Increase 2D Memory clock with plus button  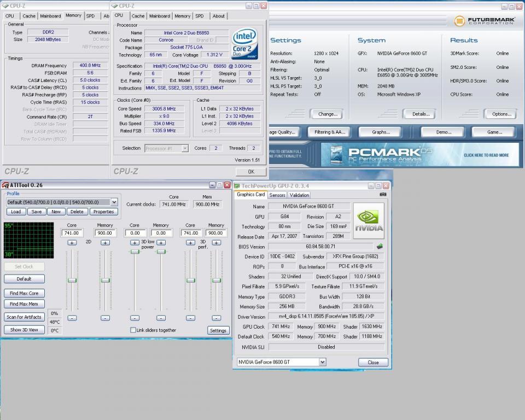click(x=105, y=243)
